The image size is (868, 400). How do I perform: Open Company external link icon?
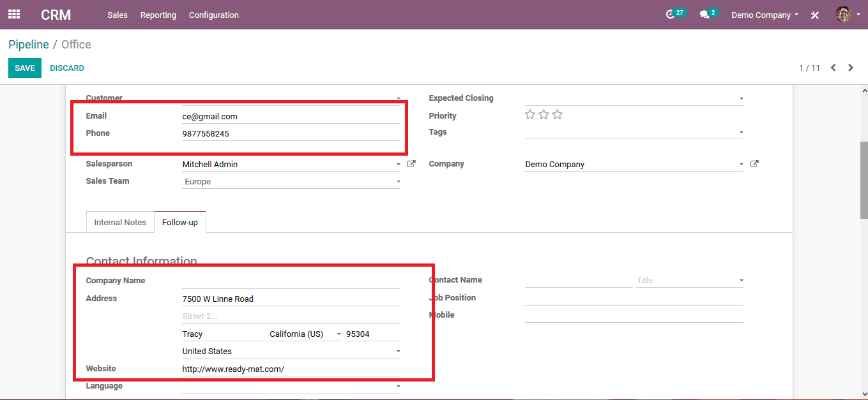click(x=754, y=164)
